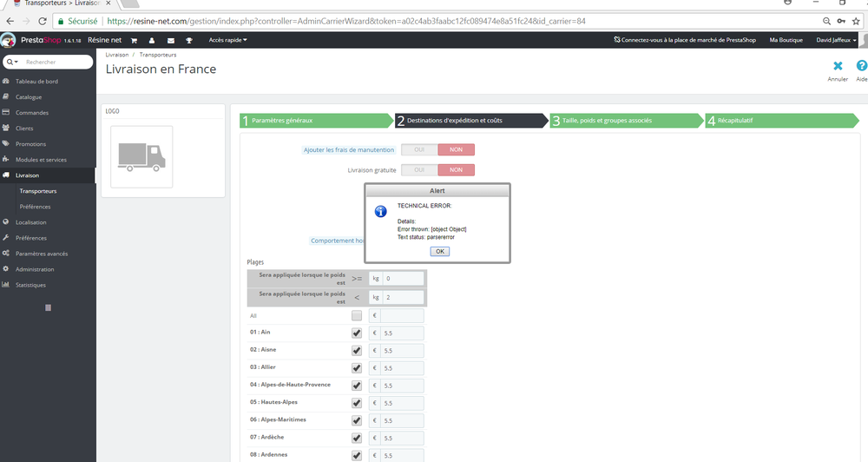Click the Tableau de bord icon
868x462 pixels.
click(x=5, y=81)
